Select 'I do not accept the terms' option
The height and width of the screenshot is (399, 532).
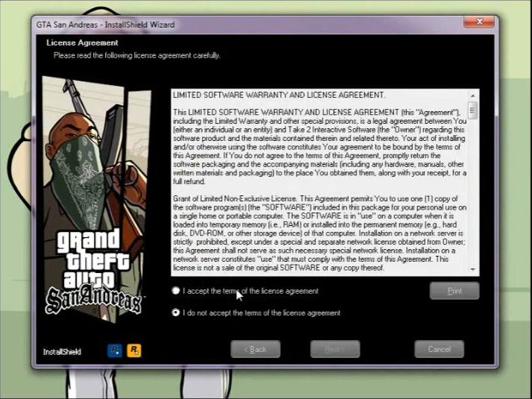point(176,312)
